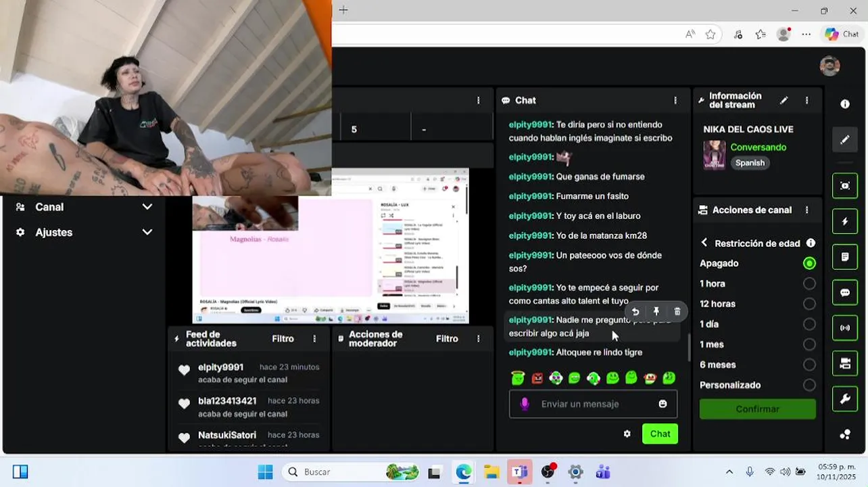This screenshot has width=868, height=487.
Task: Select the Personalizado radio option
Action: coord(809,385)
